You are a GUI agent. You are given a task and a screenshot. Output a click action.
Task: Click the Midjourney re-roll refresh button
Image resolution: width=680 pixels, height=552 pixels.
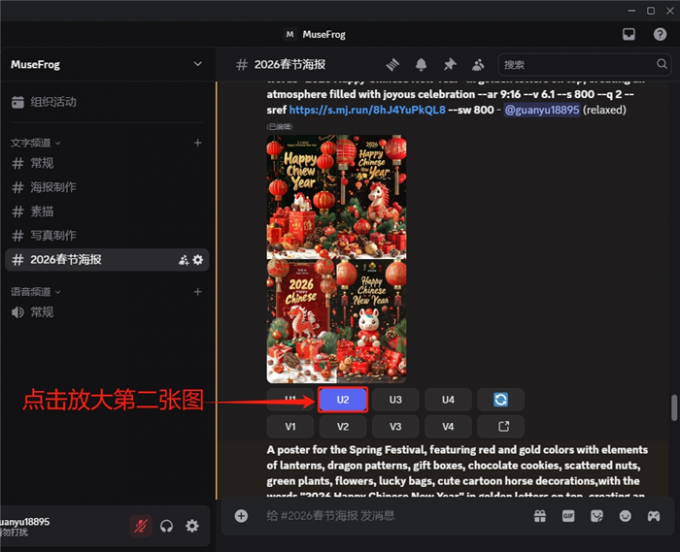500,399
